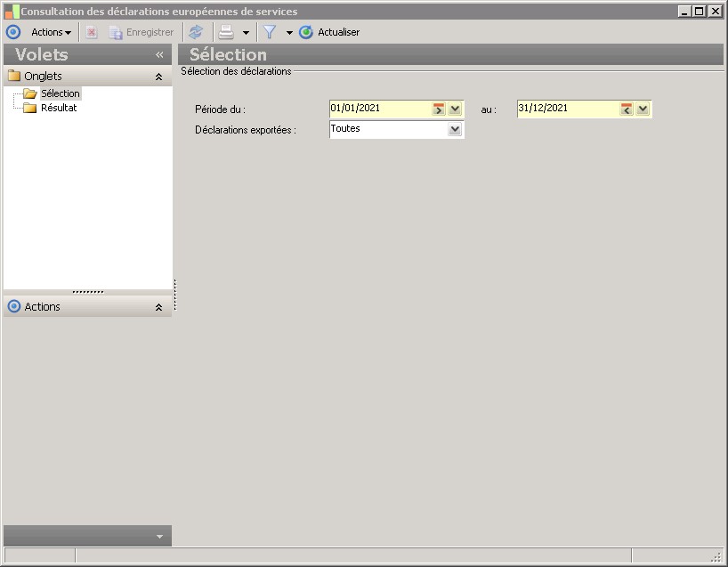Click the printer icon

click(226, 32)
